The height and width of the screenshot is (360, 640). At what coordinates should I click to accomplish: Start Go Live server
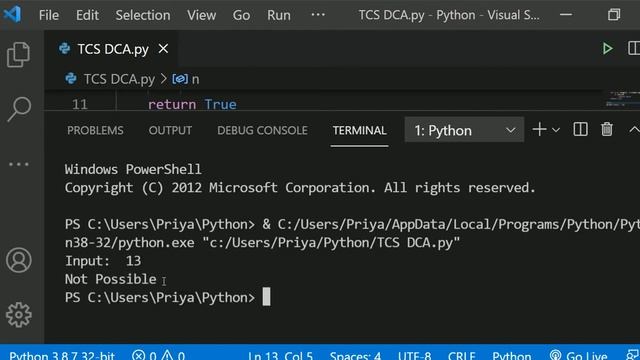(578, 355)
